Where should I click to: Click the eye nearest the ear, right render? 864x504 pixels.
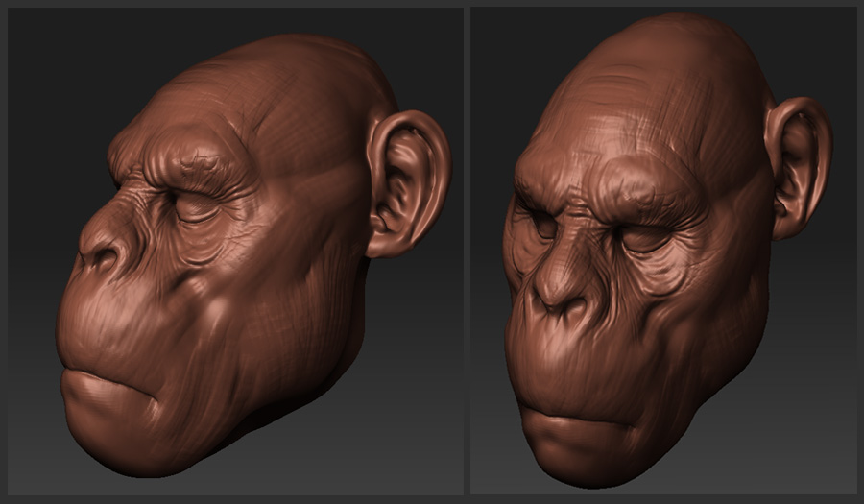645,236
